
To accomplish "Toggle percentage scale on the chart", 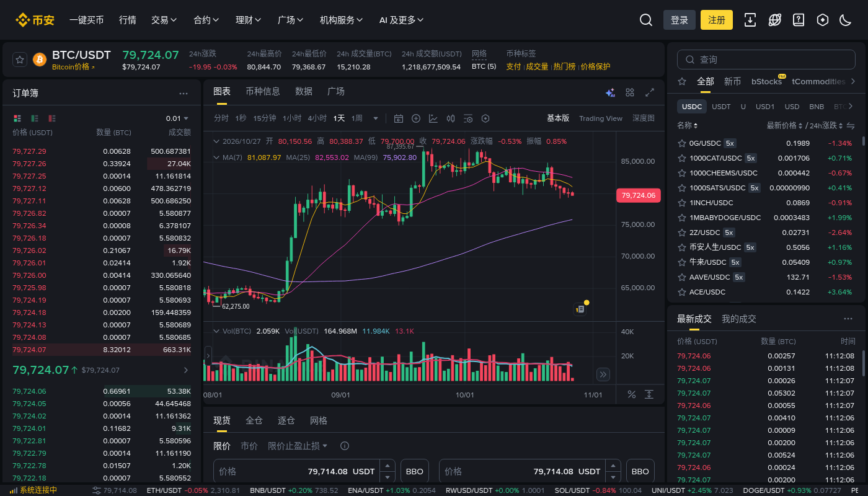I will 632,394.
